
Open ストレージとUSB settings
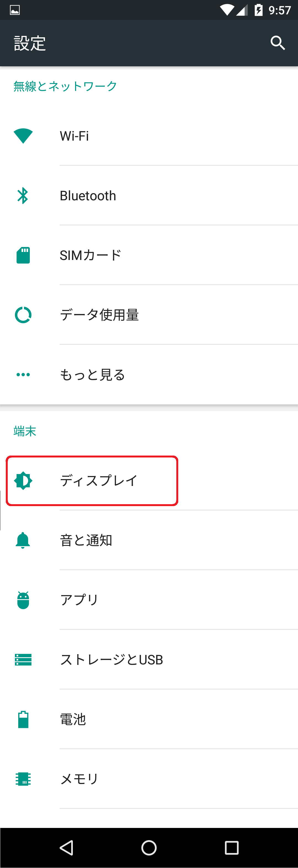coord(149,659)
